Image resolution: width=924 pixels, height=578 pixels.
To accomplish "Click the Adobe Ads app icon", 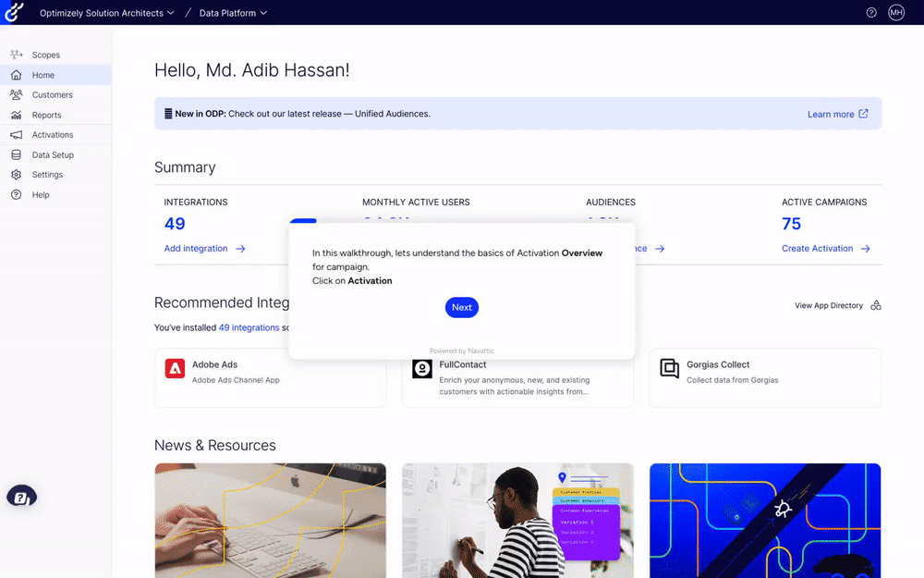I will click(x=175, y=369).
